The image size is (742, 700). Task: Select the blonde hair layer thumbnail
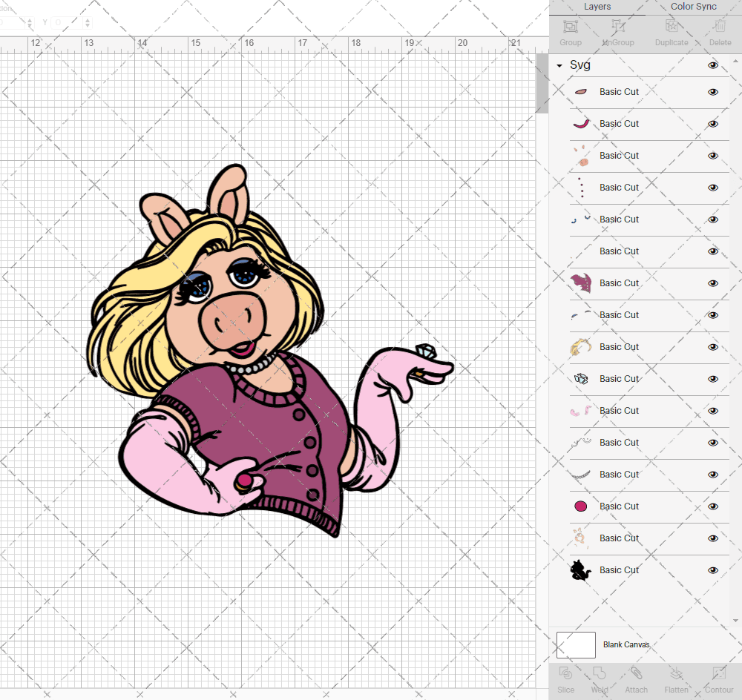581,347
